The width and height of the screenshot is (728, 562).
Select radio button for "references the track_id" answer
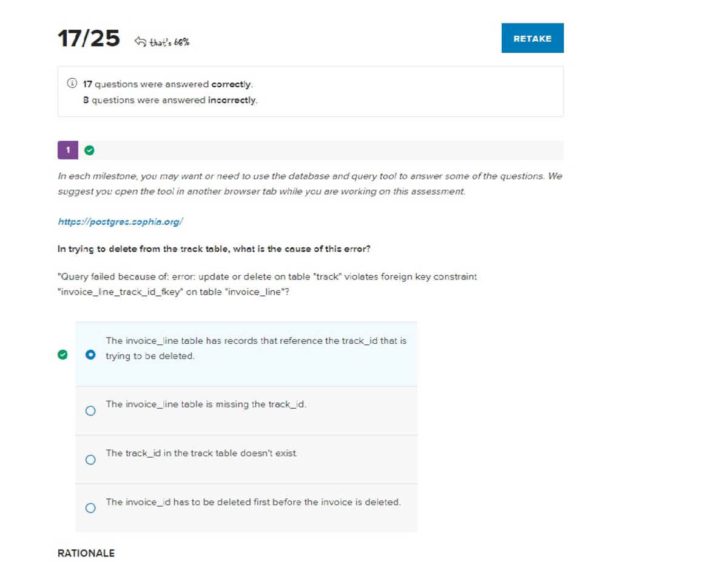point(90,355)
